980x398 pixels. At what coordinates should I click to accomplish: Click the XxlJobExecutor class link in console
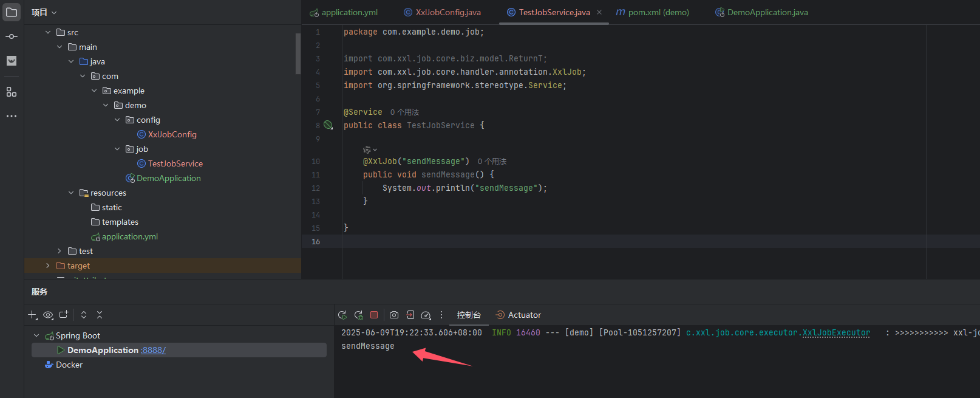(x=836, y=332)
